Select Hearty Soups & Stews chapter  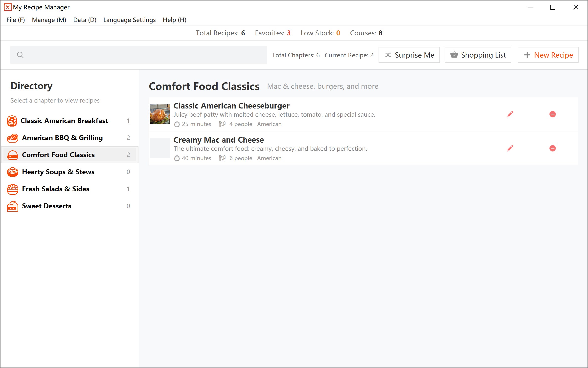pyautogui.click(x=70, y=172)
